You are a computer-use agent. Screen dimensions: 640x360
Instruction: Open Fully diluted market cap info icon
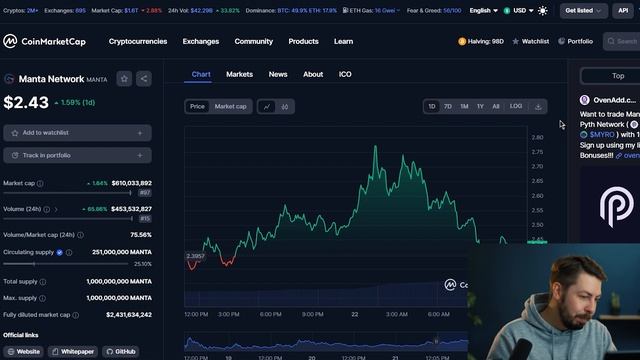(76, 315)
